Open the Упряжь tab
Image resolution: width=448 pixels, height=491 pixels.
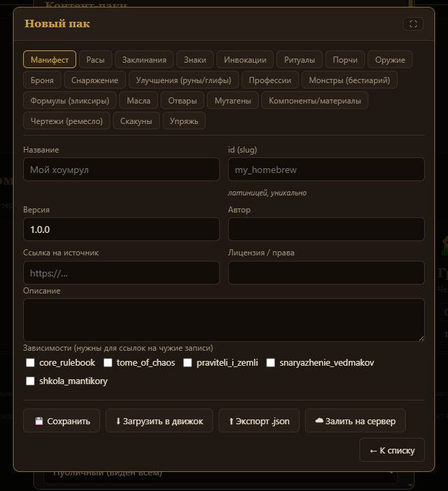click(x=184, y=121)
